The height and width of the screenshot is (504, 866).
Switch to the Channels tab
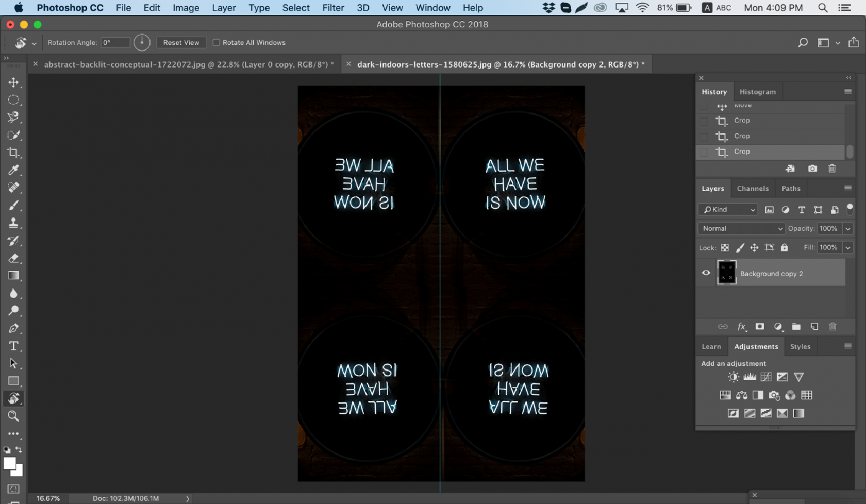[753, 188]
